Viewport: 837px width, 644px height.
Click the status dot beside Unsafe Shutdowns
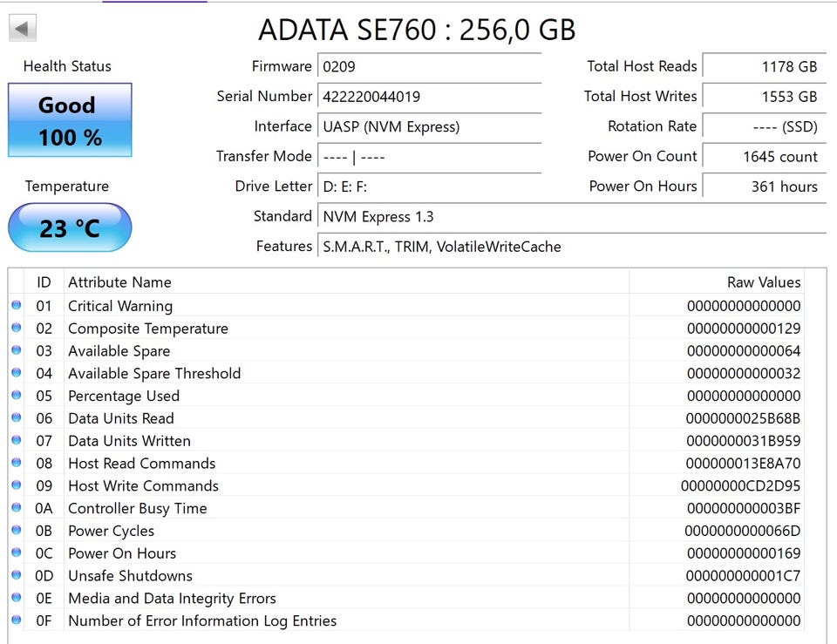(17, 576)
